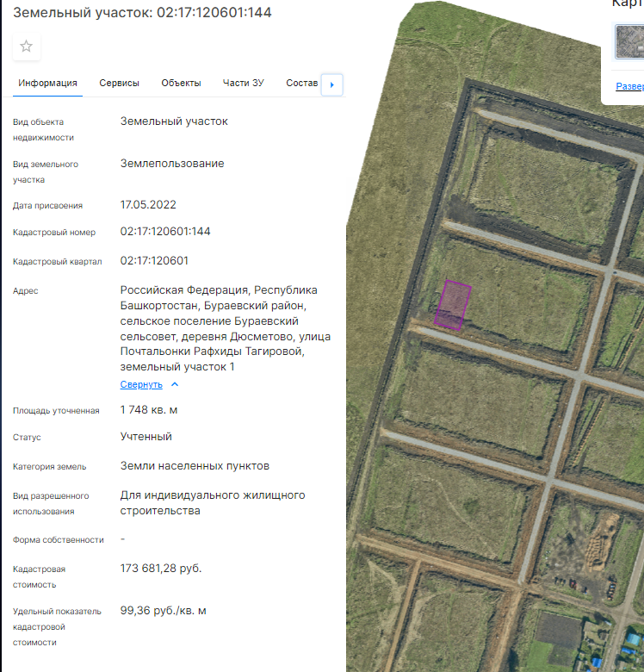This screenshot has height=672, width=644.
Task: Click the date 17.05.2022
Action: 148,205
